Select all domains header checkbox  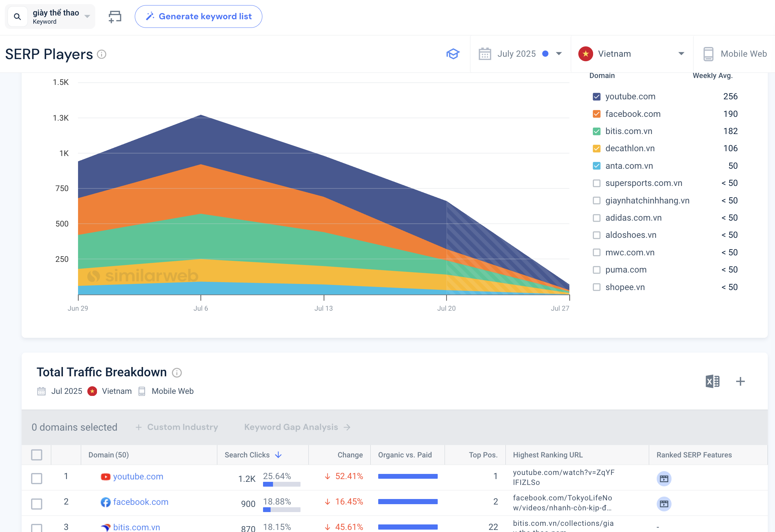coord(37,455)
